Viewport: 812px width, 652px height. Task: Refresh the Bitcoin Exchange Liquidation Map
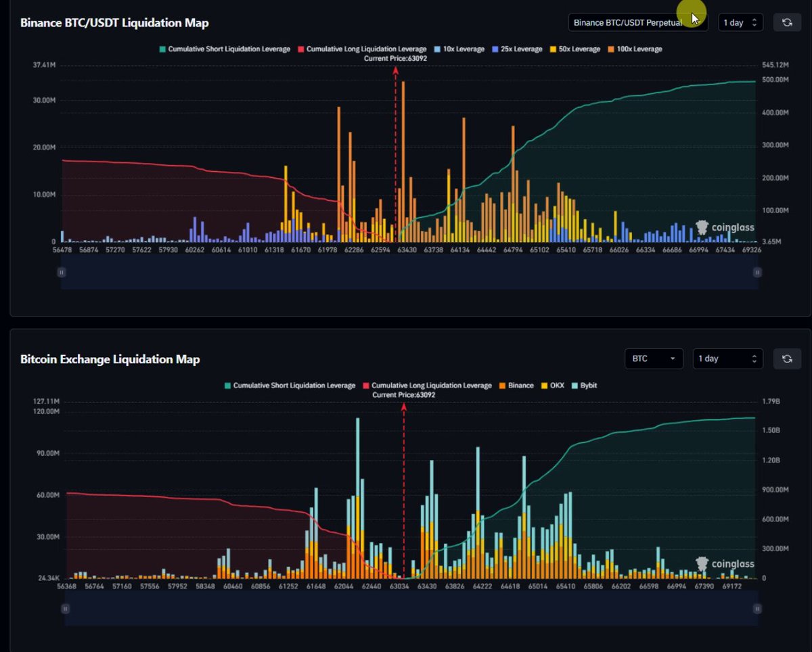(x=787, y=358)
